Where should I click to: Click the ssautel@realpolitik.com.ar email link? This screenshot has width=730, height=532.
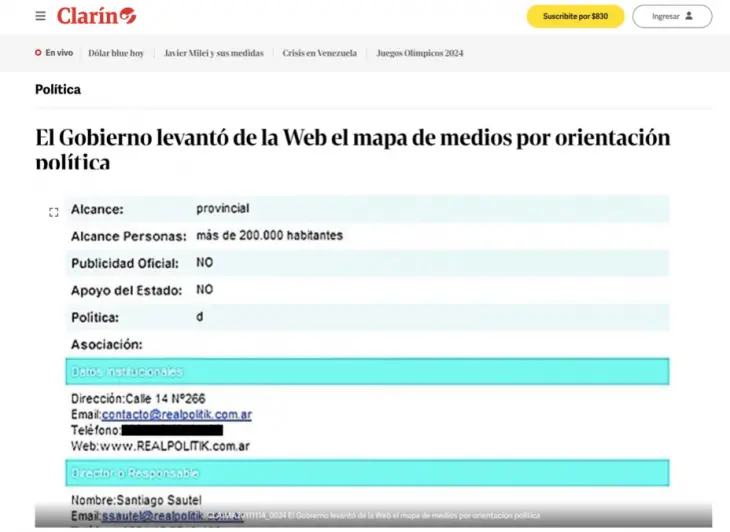pos(172,516)
